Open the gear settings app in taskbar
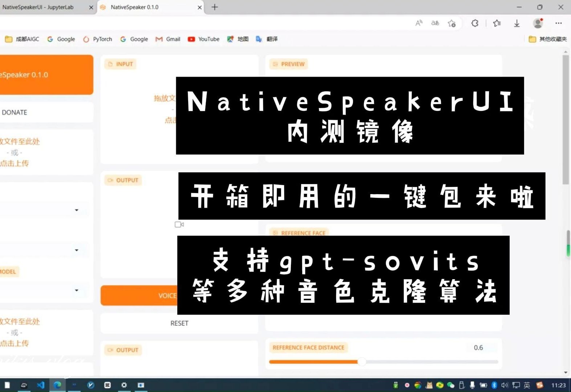Viewport: 571px width, 392px height. click(124, 385)
